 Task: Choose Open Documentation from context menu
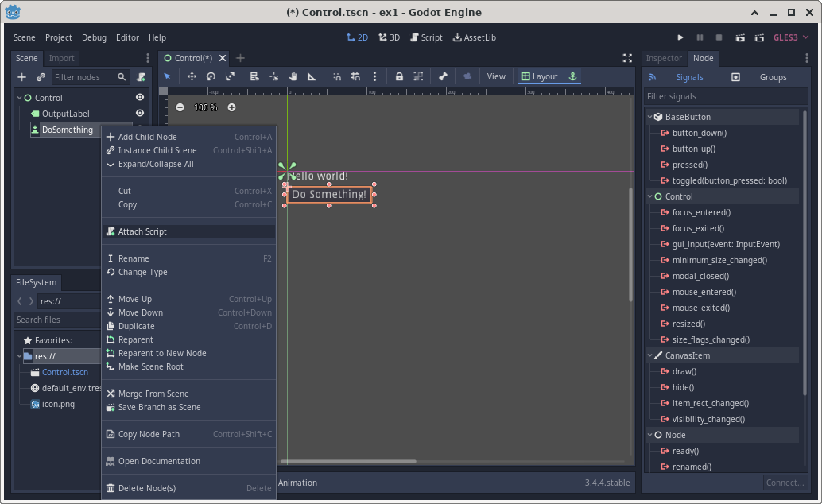188,461
